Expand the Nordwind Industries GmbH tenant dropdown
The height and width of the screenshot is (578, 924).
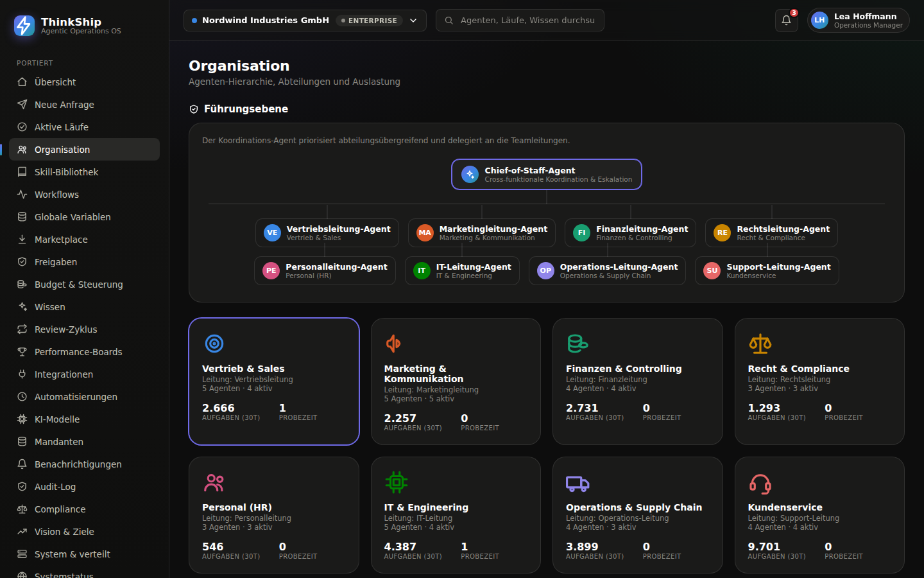click(x=305, y=21)
